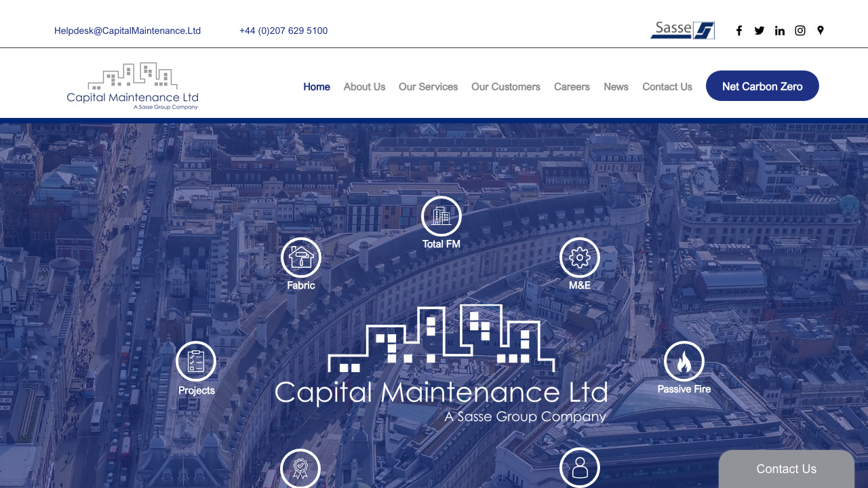Screen dimensions: 868x488
Task: Open the Our Services menu item
Action: pyautogui.click(x=428, y=87)
